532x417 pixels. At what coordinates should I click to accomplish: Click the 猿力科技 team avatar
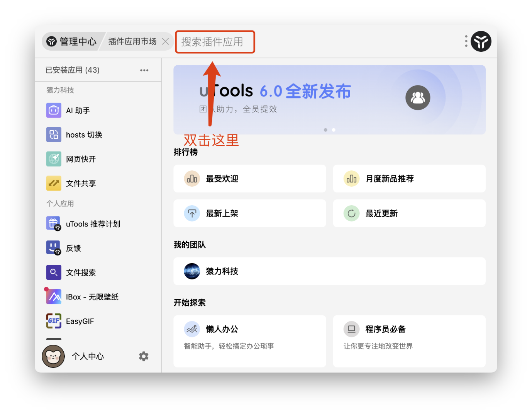[192, 271]
